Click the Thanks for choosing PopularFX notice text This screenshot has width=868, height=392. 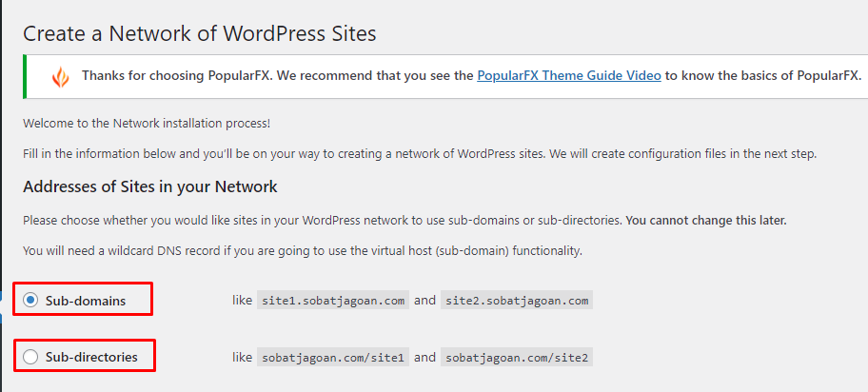point(472,75)
